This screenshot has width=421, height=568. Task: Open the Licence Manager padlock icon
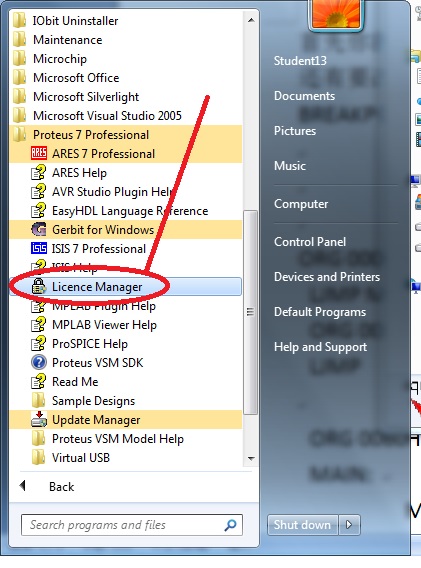[x=39, y=286]
